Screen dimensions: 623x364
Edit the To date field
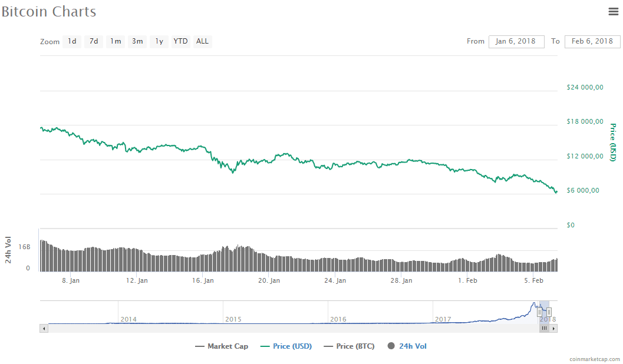click(592, 41)
